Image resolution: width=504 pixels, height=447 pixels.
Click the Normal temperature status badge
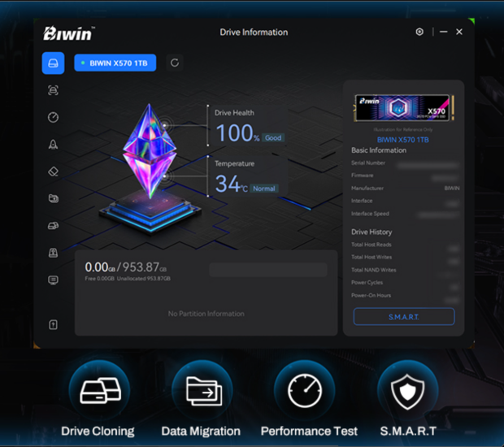264,189
